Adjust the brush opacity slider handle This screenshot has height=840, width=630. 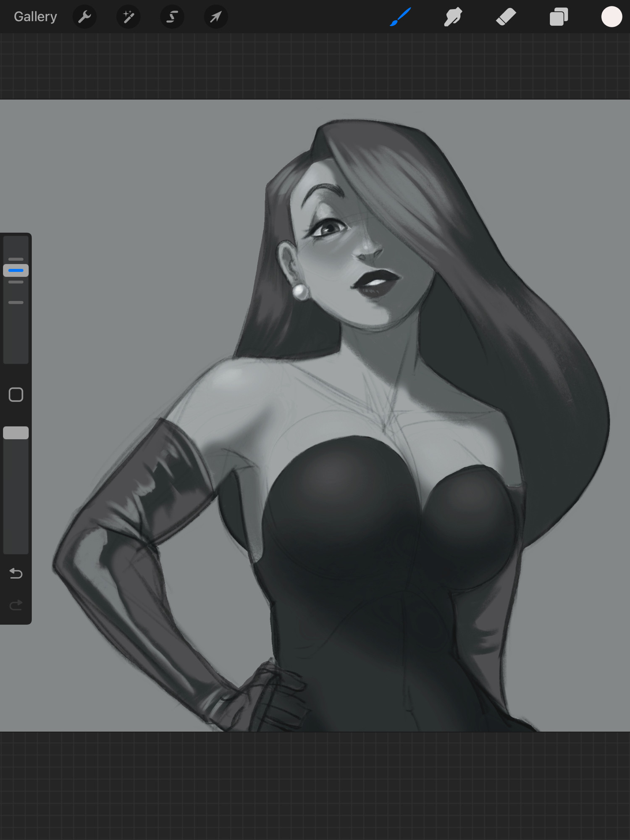[16, 433]
